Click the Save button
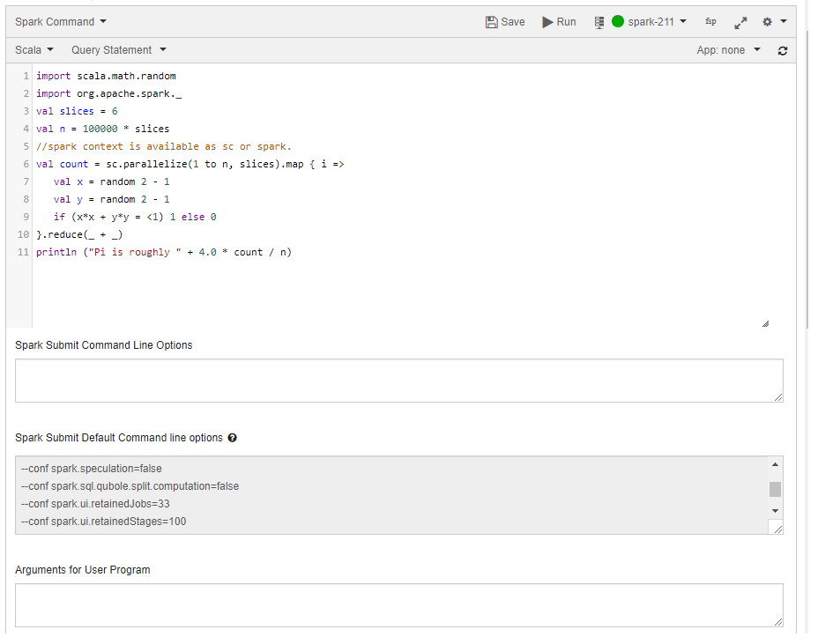Viewport: 818px width, 644px height. tap(505, 22)
